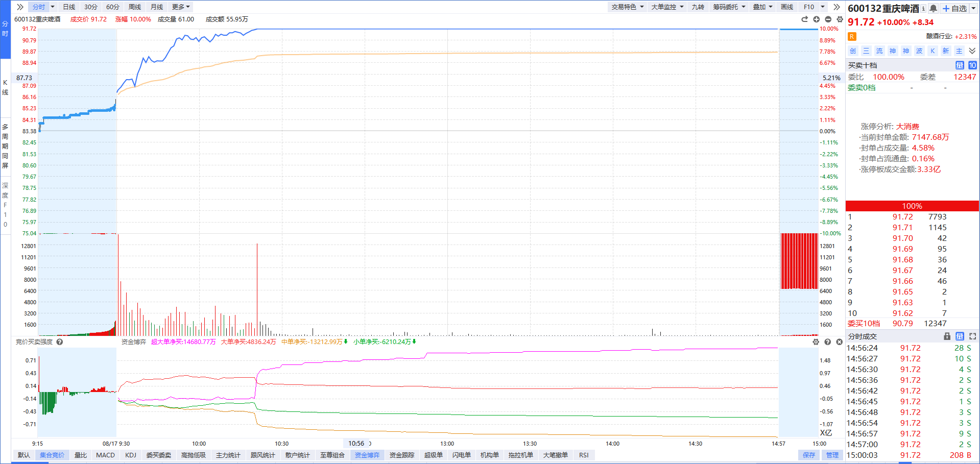Toggle 量 display in 分时成交 header
This screenshot has width=980, height=464.
point(960,336)
